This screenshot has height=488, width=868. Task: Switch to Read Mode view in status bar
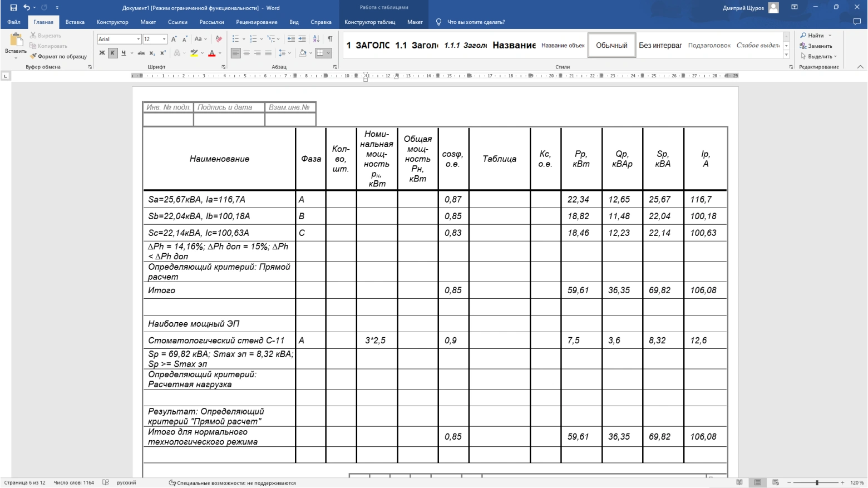(x=739, y=482)
